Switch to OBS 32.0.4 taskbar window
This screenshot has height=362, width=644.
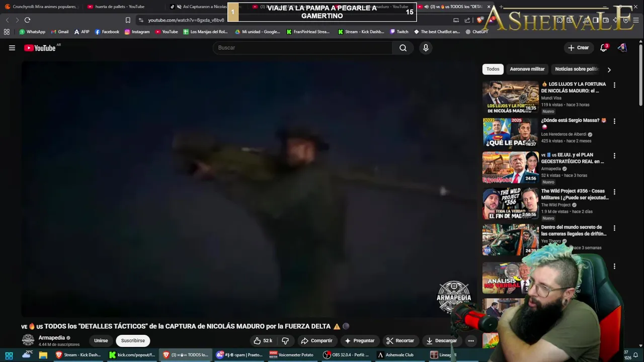point(346,355)
